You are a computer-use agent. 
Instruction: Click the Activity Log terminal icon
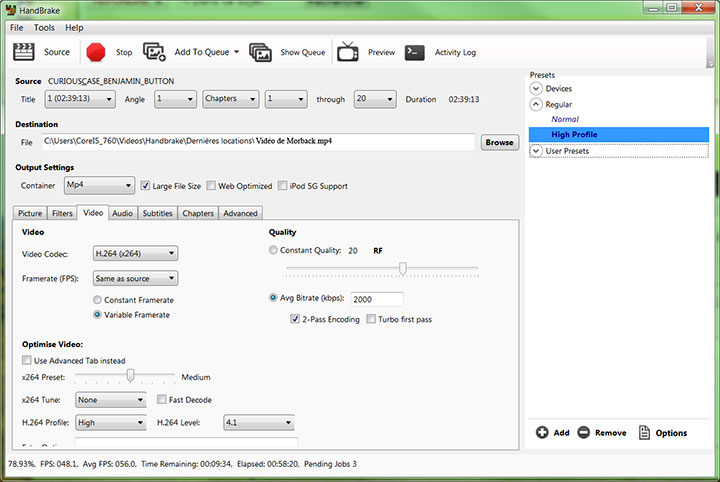414,52
